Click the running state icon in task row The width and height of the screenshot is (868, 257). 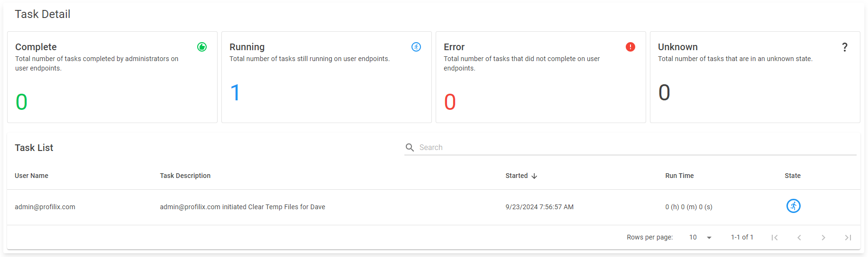click(x=793, y=206)
